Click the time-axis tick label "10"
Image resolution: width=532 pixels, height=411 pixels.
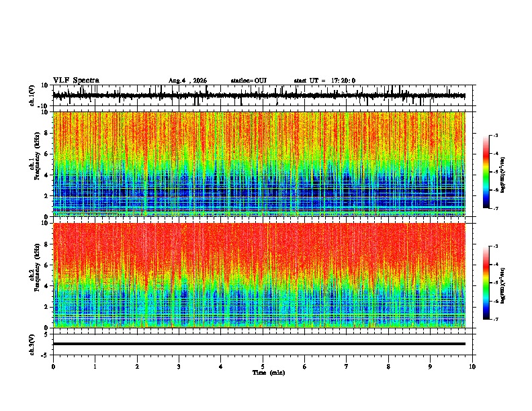472,367
